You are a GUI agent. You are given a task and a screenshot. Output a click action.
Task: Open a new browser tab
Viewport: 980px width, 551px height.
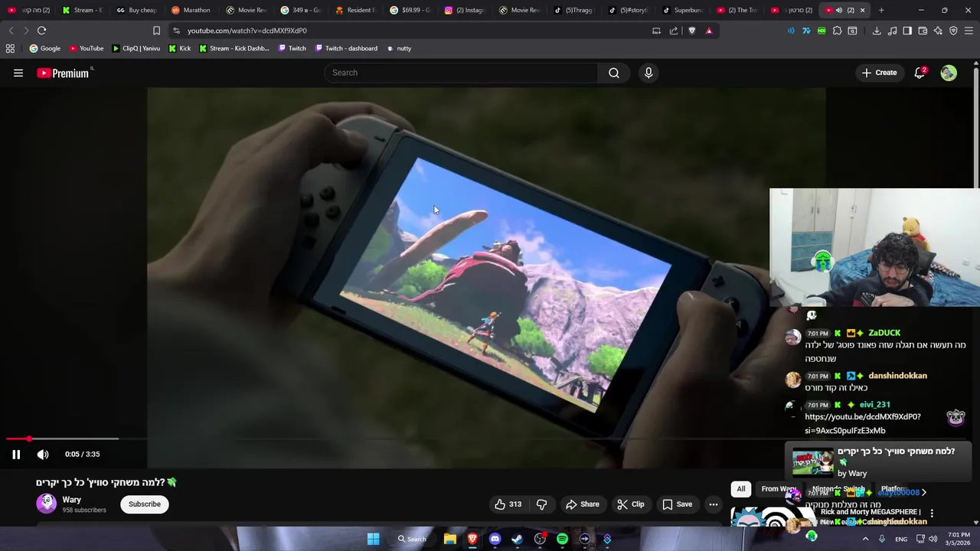881,10
